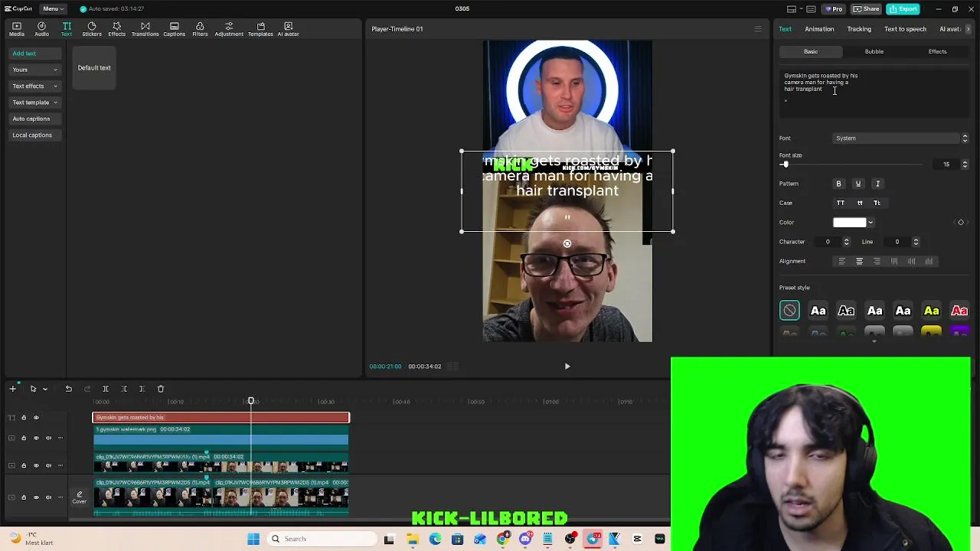The image size is (980, 551).
Task: Mute the gymskin watermark track
Action: [48, 438]
